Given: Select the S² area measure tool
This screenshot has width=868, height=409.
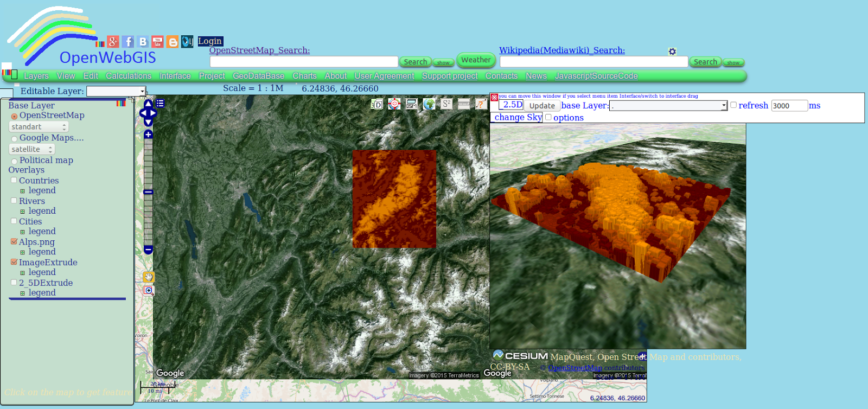Looking at the screenshot, I should pos(446,104).
